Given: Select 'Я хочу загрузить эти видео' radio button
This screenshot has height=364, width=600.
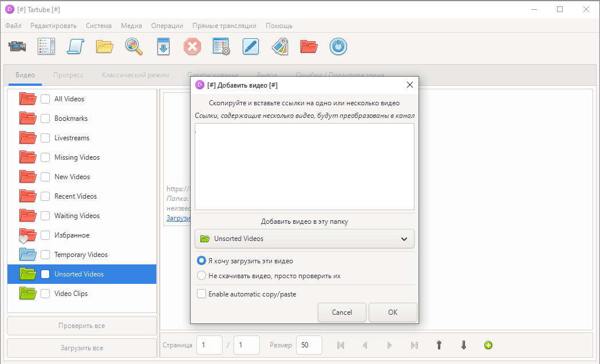Looking at the screenshot, I should coord(202,261).
